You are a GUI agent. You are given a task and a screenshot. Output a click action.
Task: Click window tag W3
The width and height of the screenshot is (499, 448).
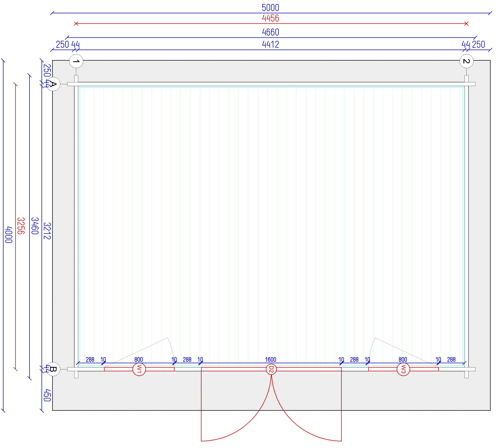tap(403, 369)
